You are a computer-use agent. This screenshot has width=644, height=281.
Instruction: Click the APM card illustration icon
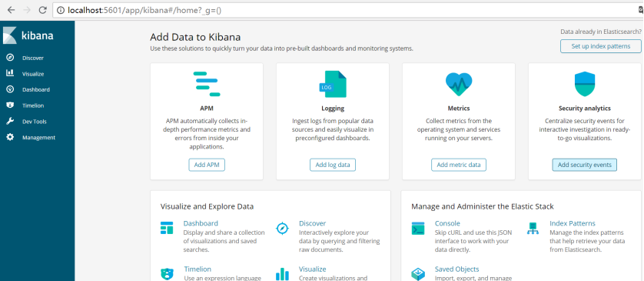[x=207, y=84]
